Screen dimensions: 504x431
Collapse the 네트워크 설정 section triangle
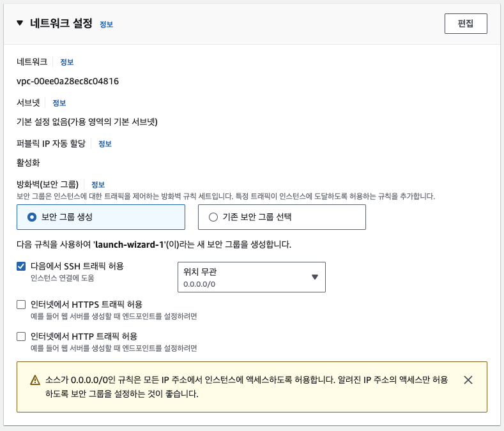20,23
